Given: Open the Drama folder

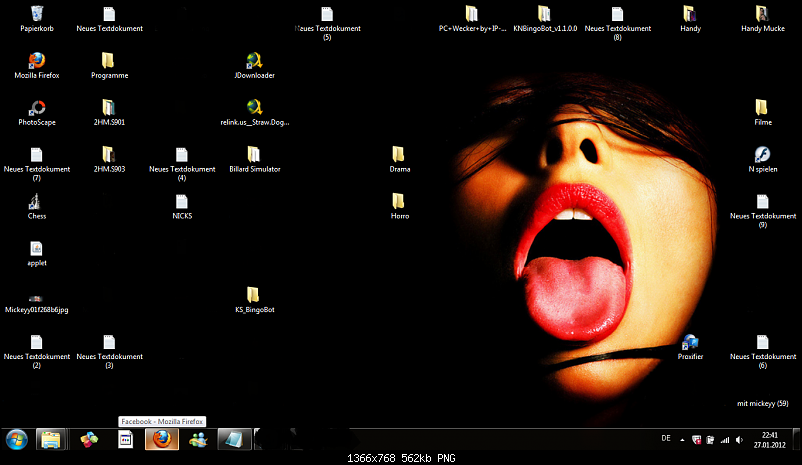Looking at the screenshot, I should [400, 159].
